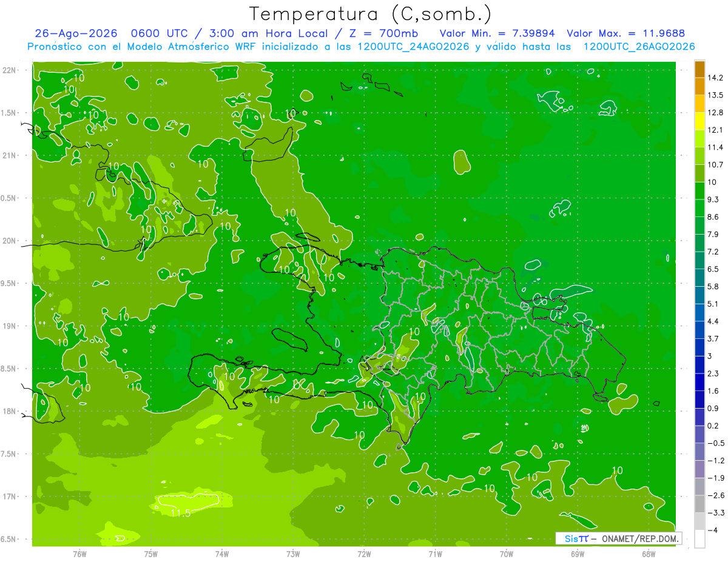
Task: Click the "SisTT – ONAMET/REP.DOM." credit label
Action: 618,538
